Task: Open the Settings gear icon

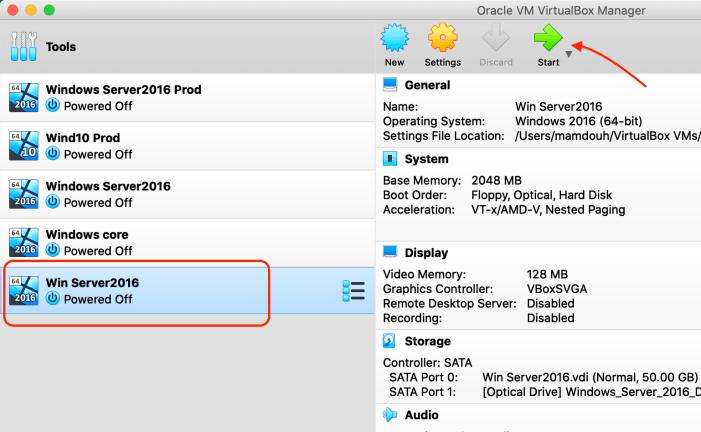Action: pos(444,39)
